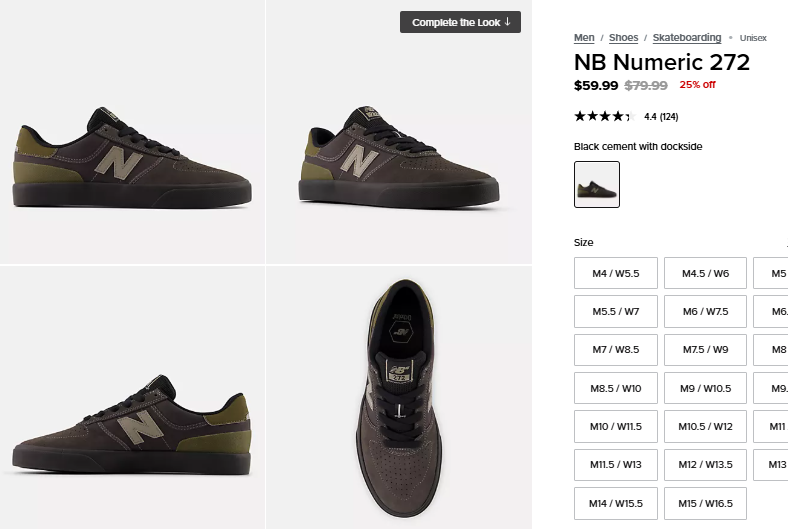This screenshot has height=529, width=788.
Task: Choose size M12 / W13.5
Action: [x=705, y=465]
